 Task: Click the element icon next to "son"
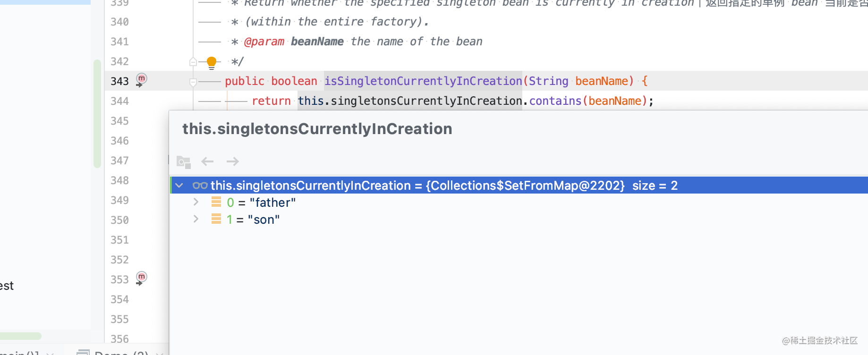[x=216, y=219]
